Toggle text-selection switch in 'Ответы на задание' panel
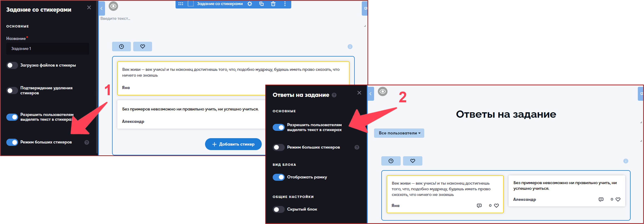This screenshot has width=644, height=224. coord(279,127)
